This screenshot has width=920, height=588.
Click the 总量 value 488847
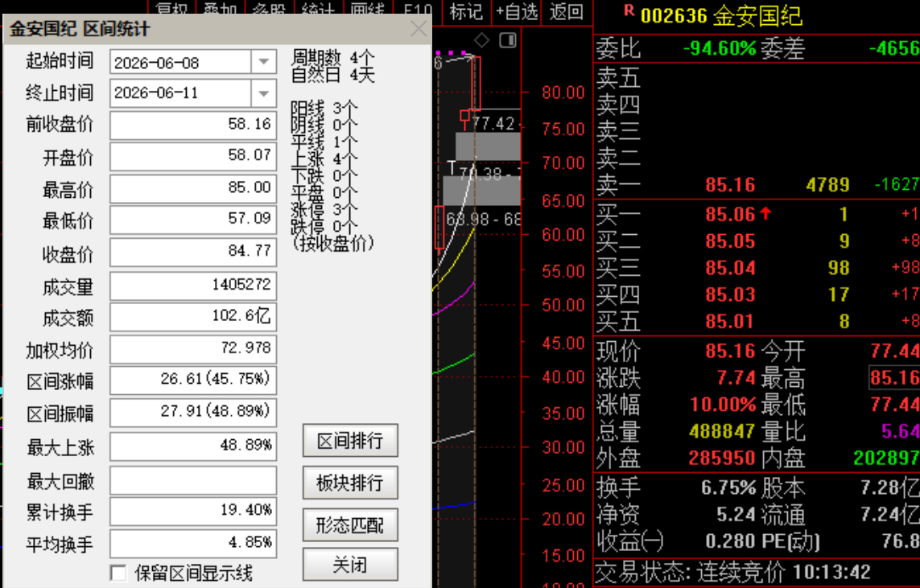pos(722,431)
